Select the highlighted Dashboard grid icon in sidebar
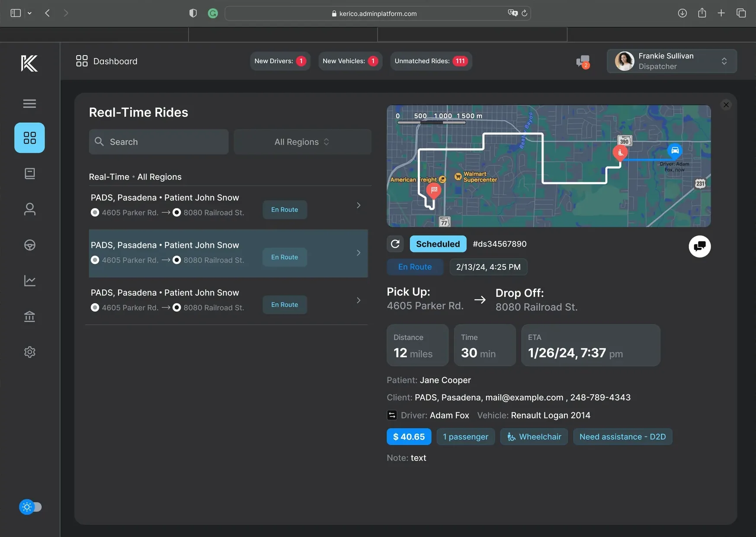 click(x=29, y=137)
